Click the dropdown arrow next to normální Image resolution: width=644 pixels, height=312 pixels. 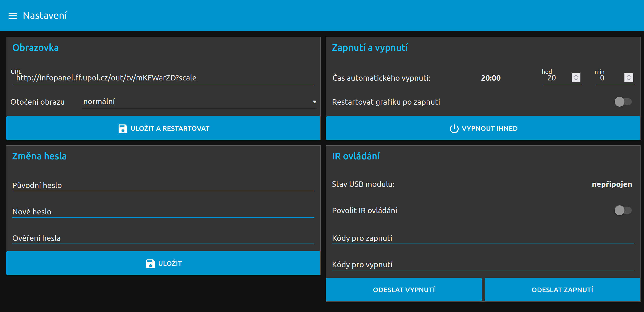[314, 102]
